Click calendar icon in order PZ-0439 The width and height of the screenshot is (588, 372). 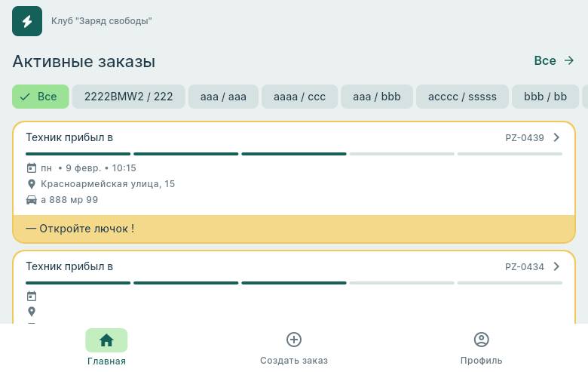(x=32, y=168)
